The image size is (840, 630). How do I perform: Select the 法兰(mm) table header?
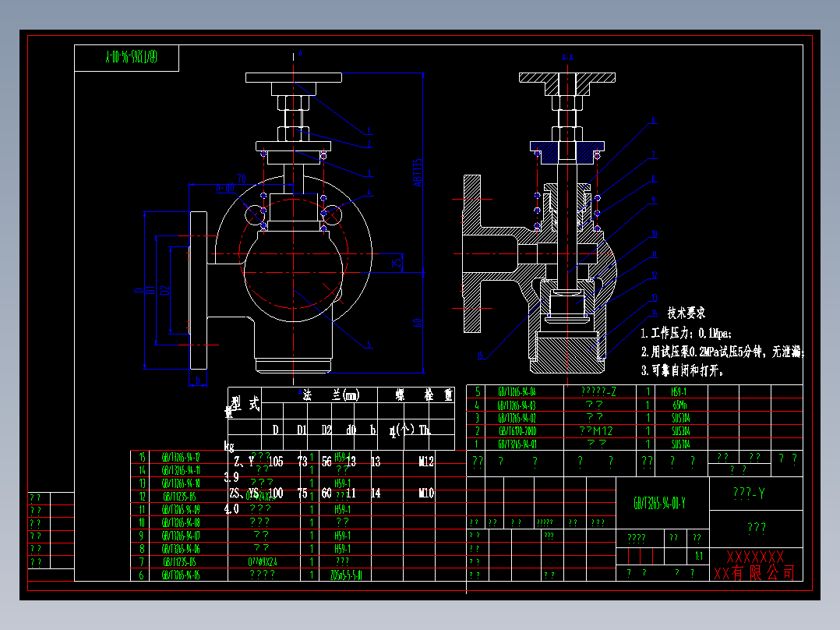tap(330, 395)
